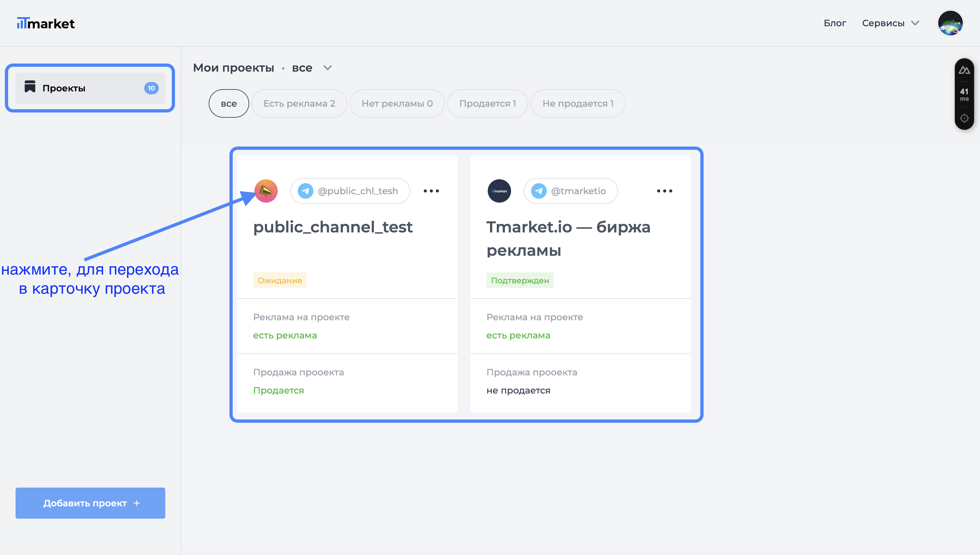Click the devtools inspector target icon
Screen dimensions: 980x555
964,118
